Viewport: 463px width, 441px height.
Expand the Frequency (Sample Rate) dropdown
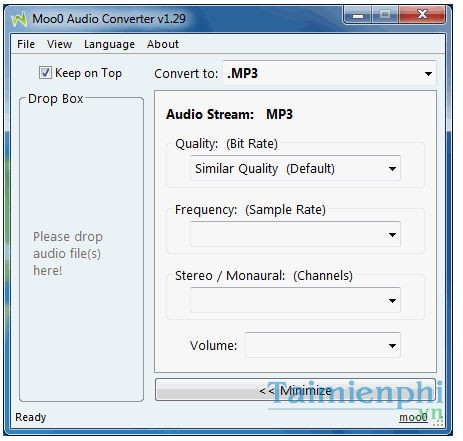tap(295, 234)
